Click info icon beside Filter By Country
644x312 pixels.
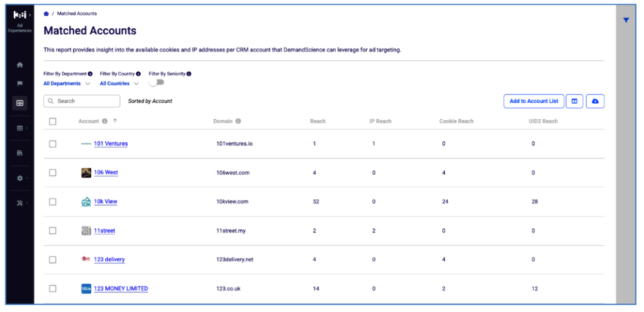[138, 74]
